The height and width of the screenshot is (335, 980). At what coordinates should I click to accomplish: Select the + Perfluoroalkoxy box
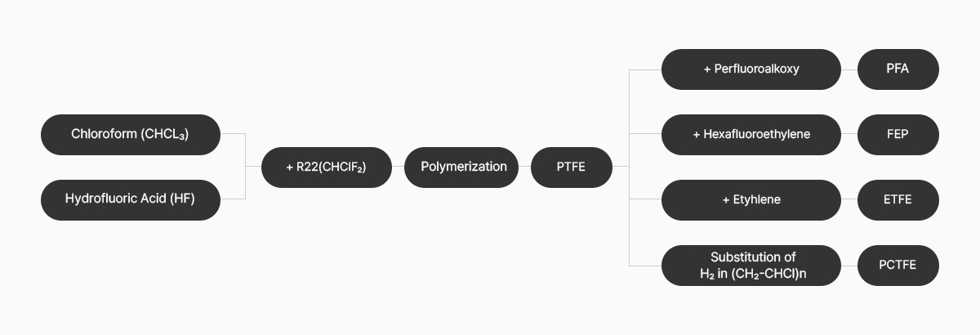pos(751,69)
